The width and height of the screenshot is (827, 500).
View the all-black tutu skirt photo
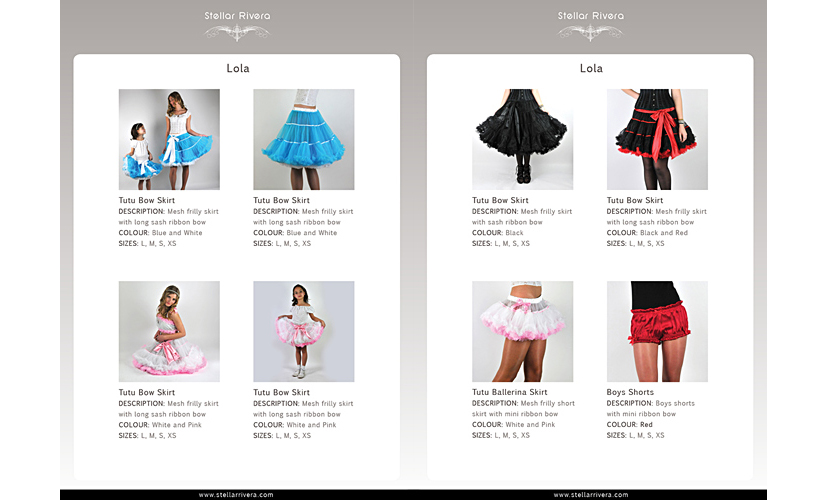tap(522, 139)
